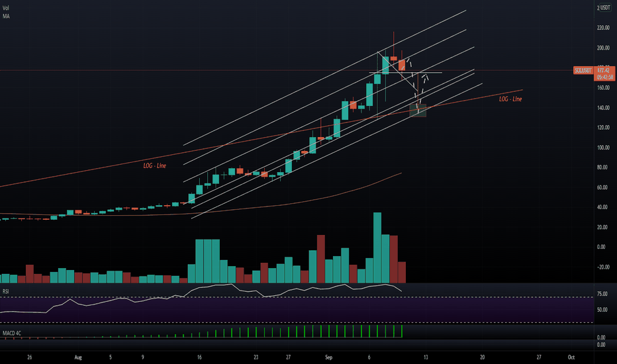Click the 20.00 price axis label

[602, 227]
